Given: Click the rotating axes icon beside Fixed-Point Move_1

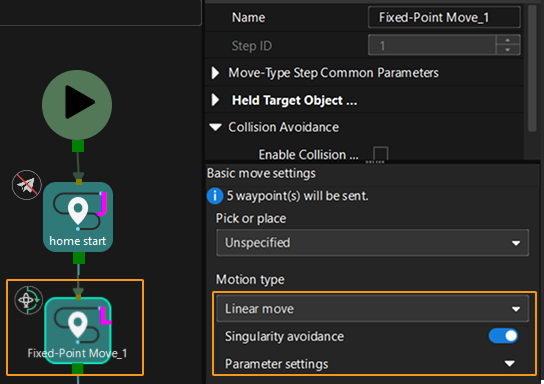Looking at the screenshot, I should (x=28, y=300).
